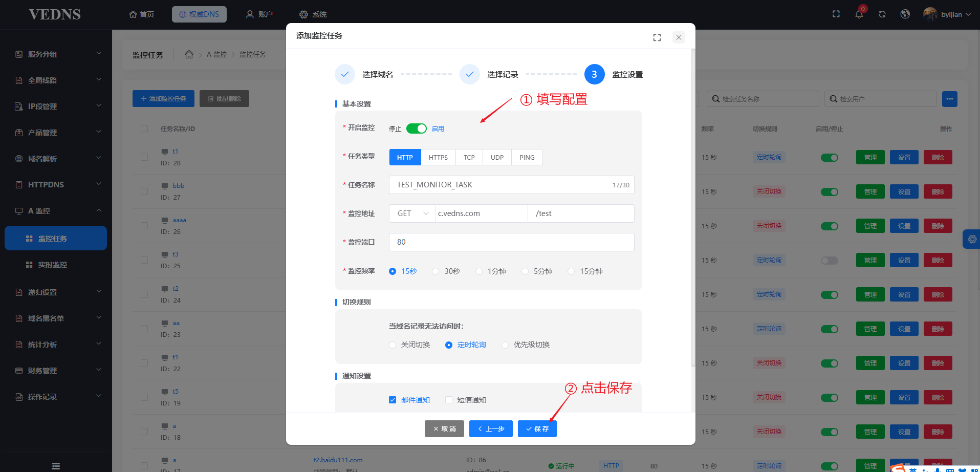Expand IP段管理 sidebar menu

point(99,105)
